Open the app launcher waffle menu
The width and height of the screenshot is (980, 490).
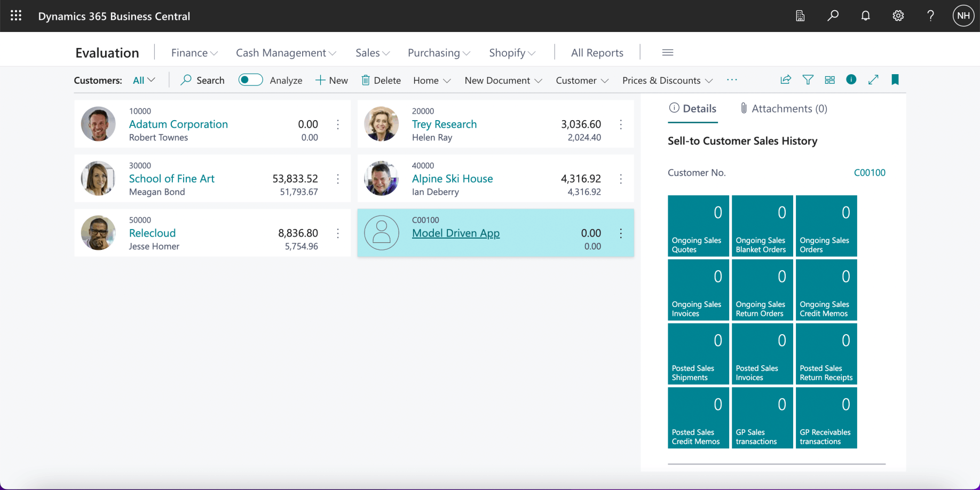[16, 16]
